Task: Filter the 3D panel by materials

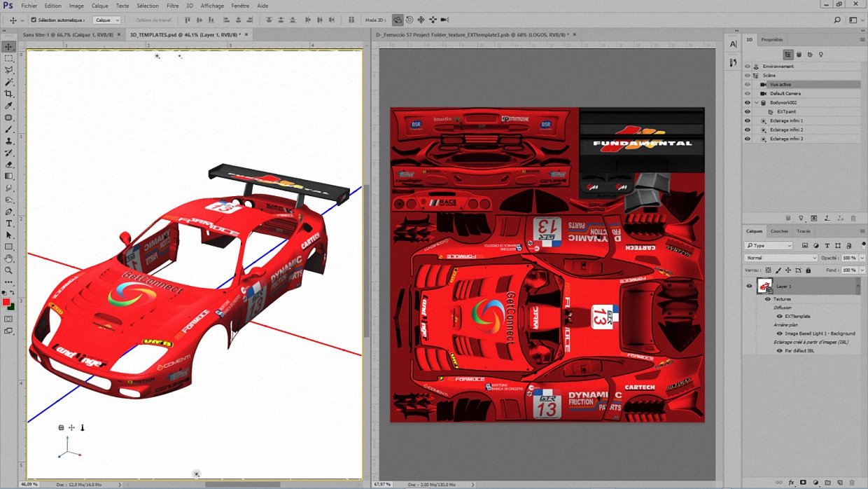Action: 810,55
